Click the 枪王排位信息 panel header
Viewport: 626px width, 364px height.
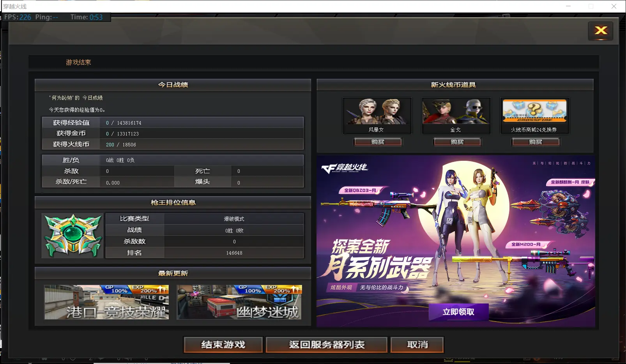click(x=173, y=202)
